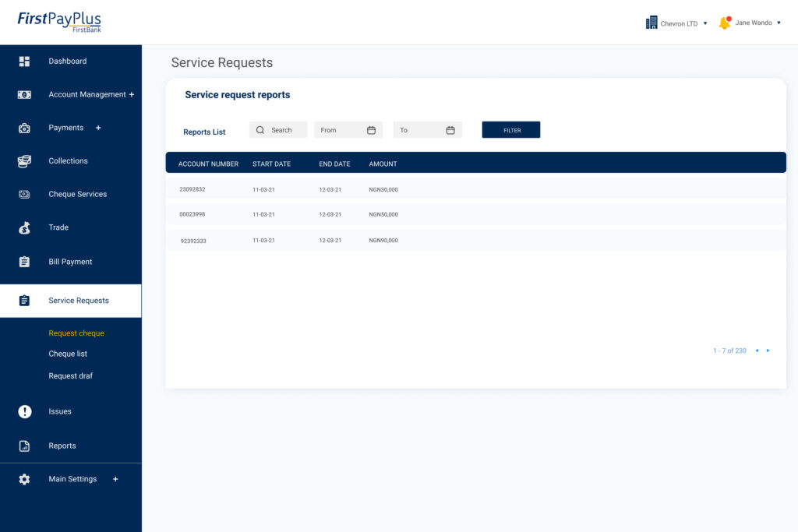
Task: Open the From date calendar picker
Action: (x=371, y=130)
